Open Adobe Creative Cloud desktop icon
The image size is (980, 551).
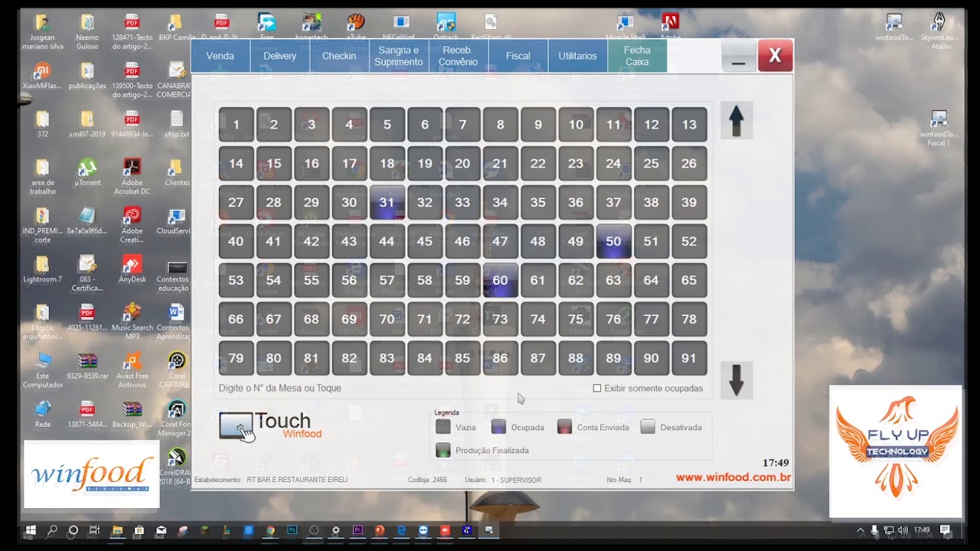(132, 225)
